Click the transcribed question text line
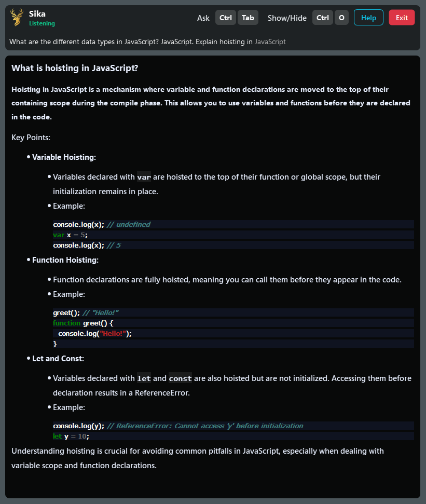This screenshot has width=426, height=504. pos(147,42)
